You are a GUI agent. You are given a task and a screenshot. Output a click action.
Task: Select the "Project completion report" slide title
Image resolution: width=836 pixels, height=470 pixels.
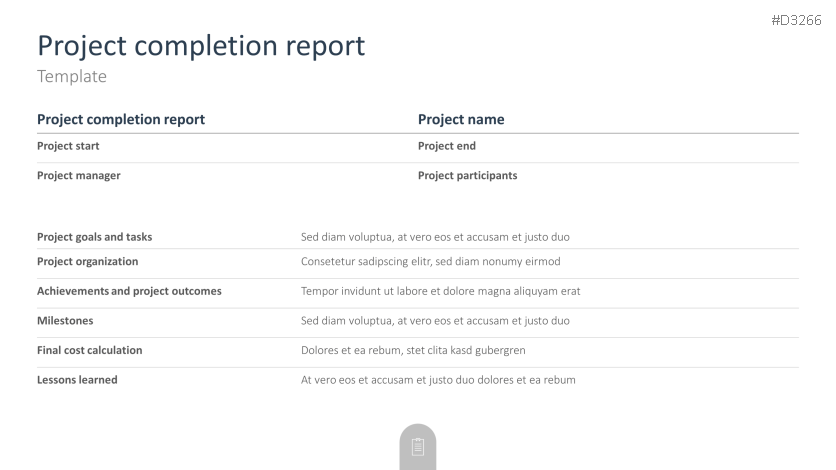201,45
